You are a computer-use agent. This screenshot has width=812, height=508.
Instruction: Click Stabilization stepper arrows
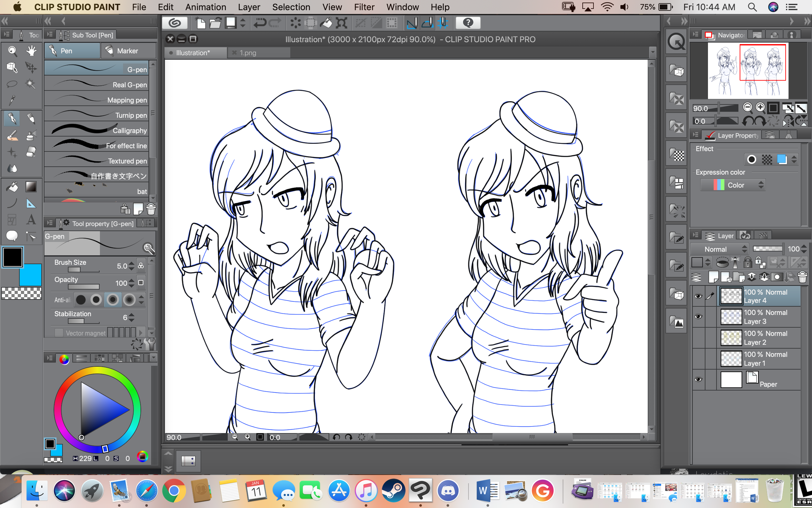(x=132, y=317)
